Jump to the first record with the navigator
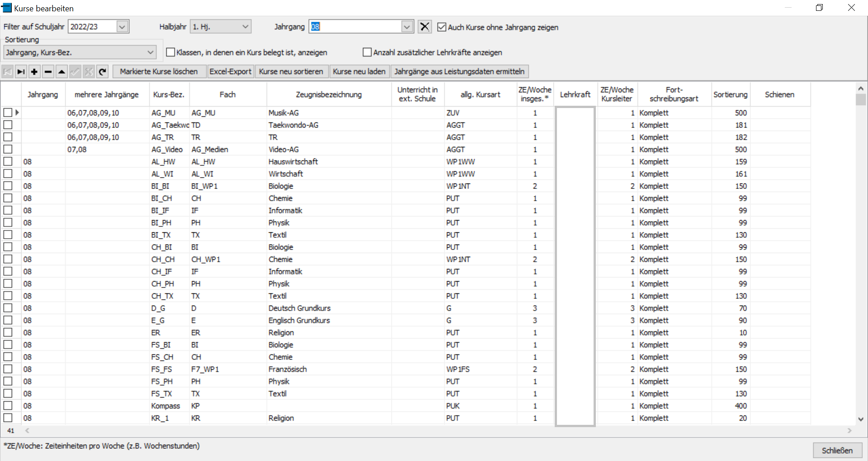Image resolution: width=868 pixels, height=461 pixels. (8, 71)
